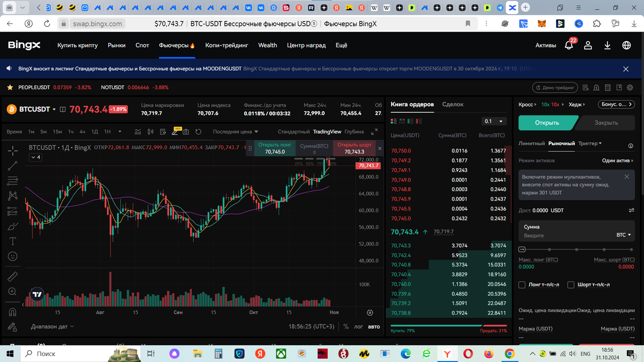Enable the Лонг т-п/с-л checkbox

click(x=522, y=285)
